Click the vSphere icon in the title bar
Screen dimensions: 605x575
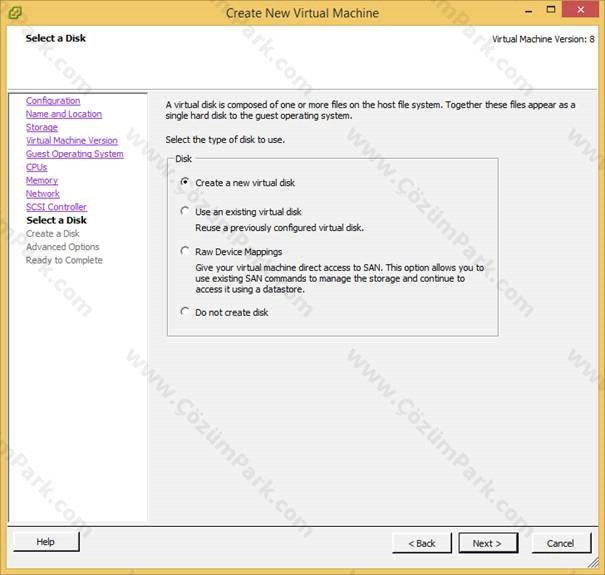point(14,13)
